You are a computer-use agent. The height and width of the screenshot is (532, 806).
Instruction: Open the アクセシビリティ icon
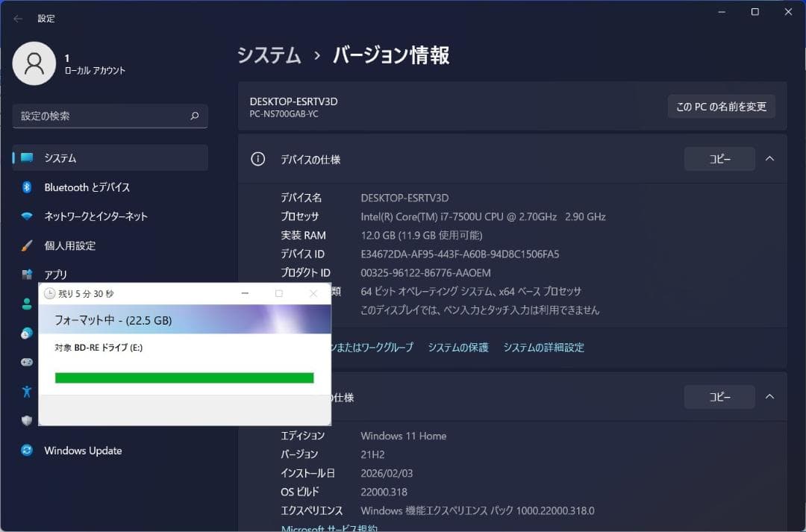tap(26, 390)
